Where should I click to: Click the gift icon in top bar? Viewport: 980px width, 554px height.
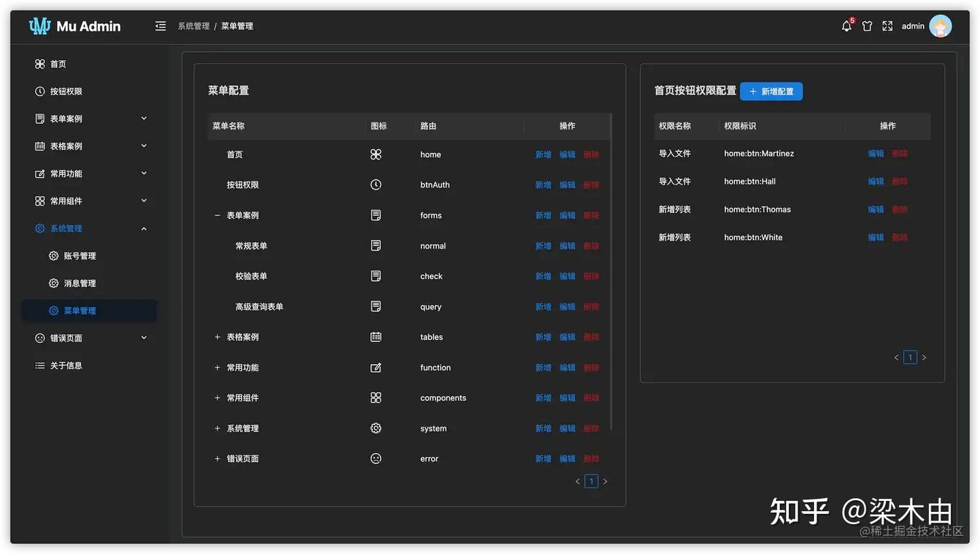pyautogui.click(x=867, y=26)
